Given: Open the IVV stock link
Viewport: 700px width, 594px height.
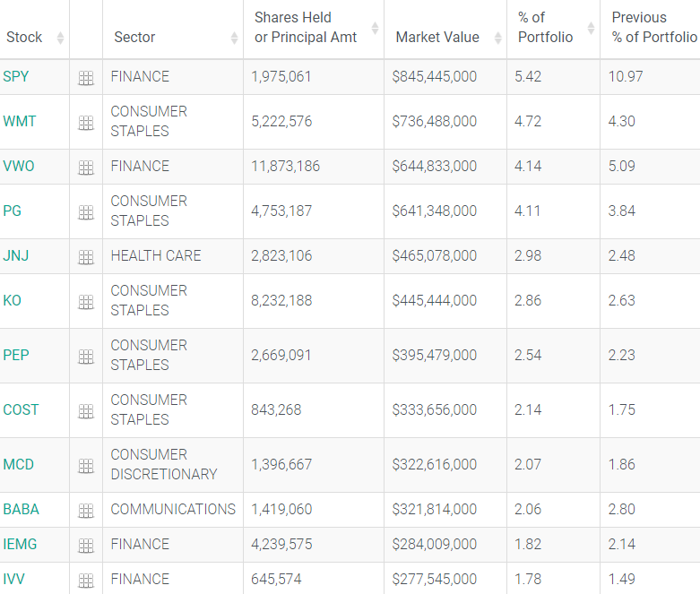Looking at the screenshot, I should [x=13, y=580].
